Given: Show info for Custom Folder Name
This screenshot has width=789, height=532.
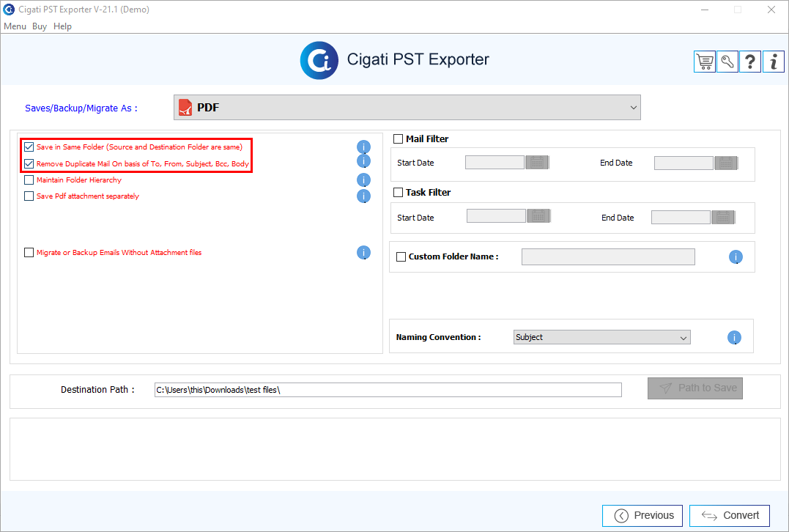Looking at the screenshot, I should tap(736, 256).
